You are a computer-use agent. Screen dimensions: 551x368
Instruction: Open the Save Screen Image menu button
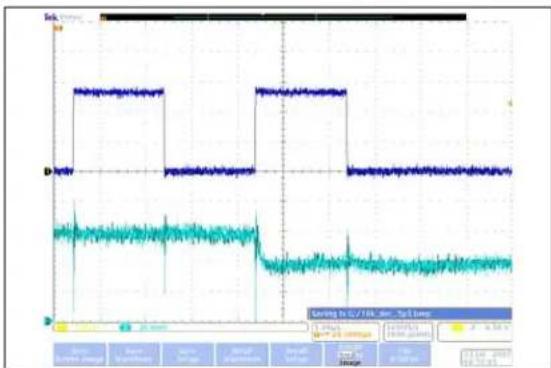pos(79,355)
